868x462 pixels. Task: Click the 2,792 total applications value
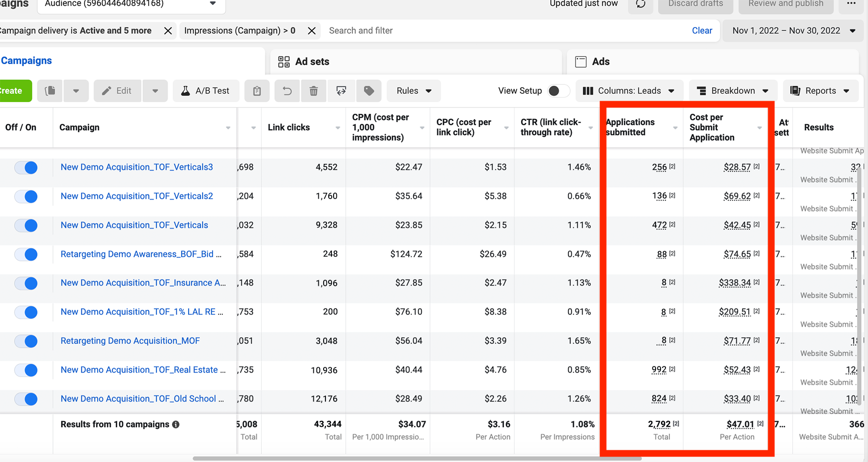(x=659, y=424)
